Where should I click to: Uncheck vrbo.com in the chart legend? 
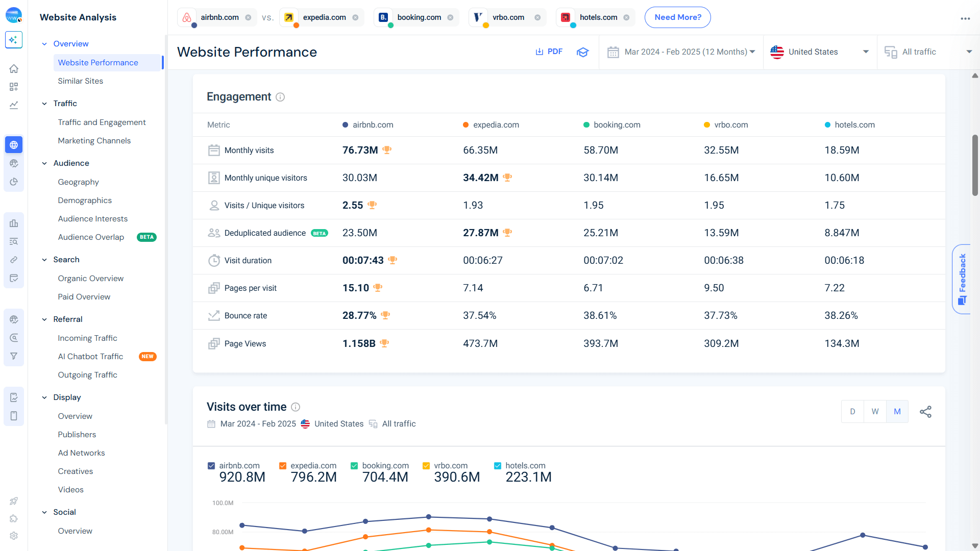pos(426,465)
